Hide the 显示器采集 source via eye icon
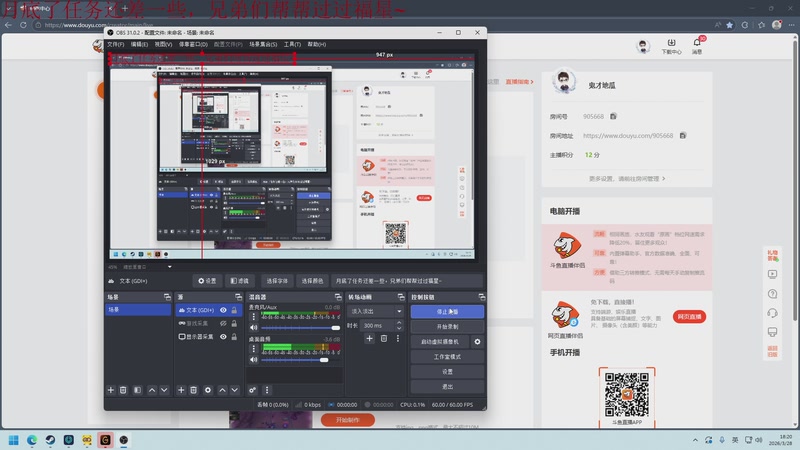 [223, 336]
